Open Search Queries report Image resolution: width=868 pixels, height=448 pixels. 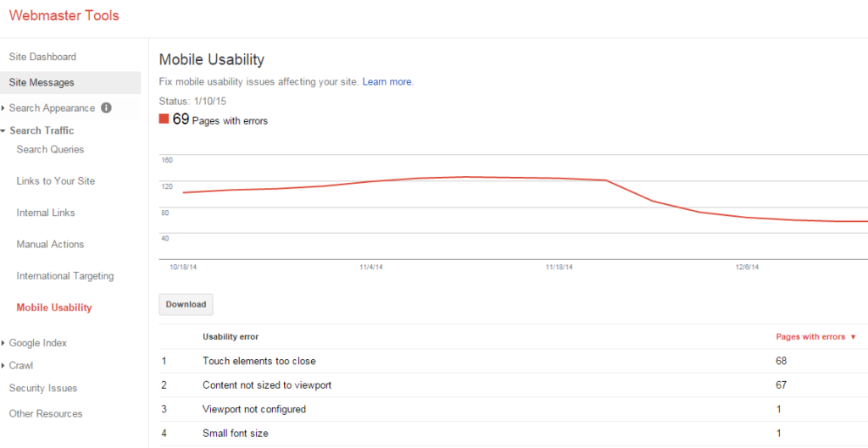tap(50, 149)
